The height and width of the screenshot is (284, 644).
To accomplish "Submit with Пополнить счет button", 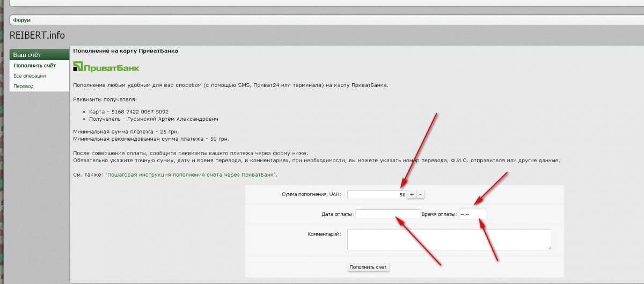I will (368, 267).
